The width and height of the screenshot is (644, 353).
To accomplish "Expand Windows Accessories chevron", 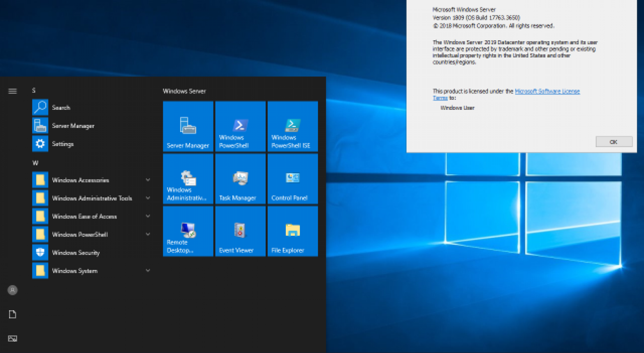I will click(x=148, y=180).
